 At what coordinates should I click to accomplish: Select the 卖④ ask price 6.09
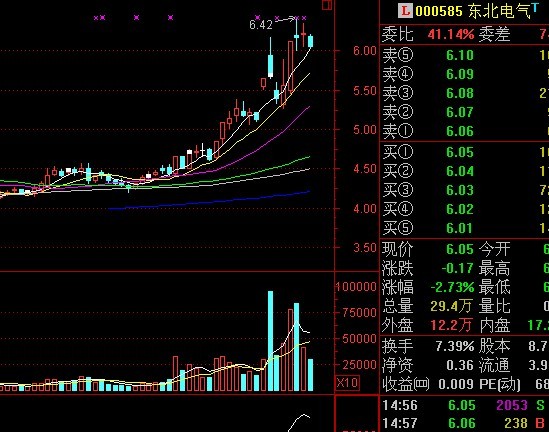pyautogui.click(x=460, y=74)
